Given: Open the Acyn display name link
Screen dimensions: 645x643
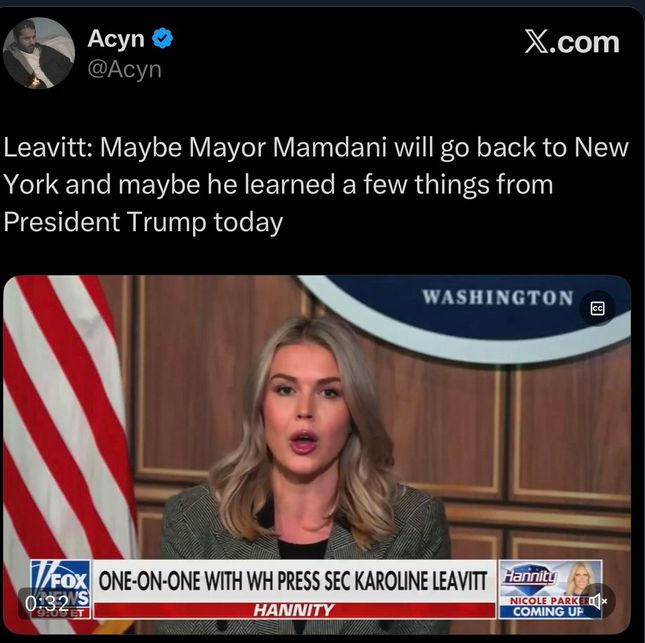Looking at the screenshot, I should tap(116, 39).
